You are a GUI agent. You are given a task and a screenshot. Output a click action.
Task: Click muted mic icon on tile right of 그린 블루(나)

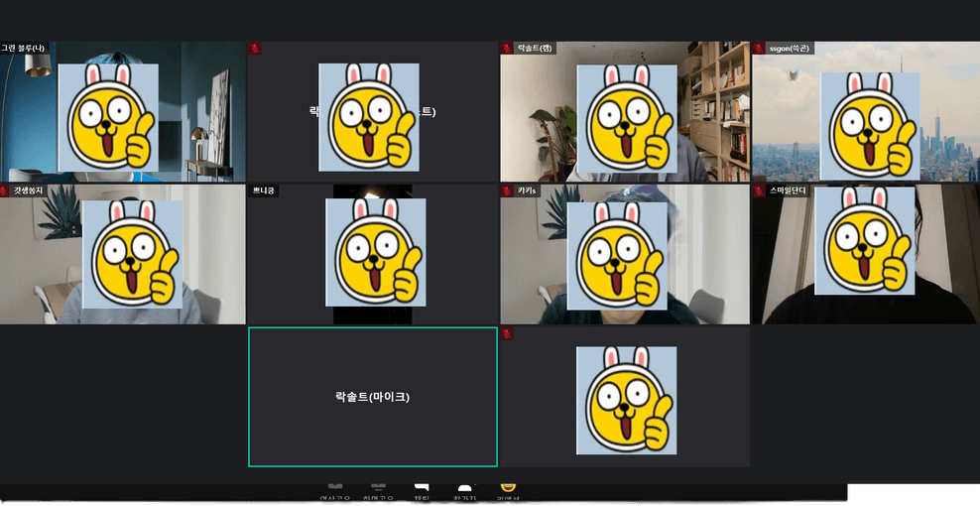click(x=254, y=49)
